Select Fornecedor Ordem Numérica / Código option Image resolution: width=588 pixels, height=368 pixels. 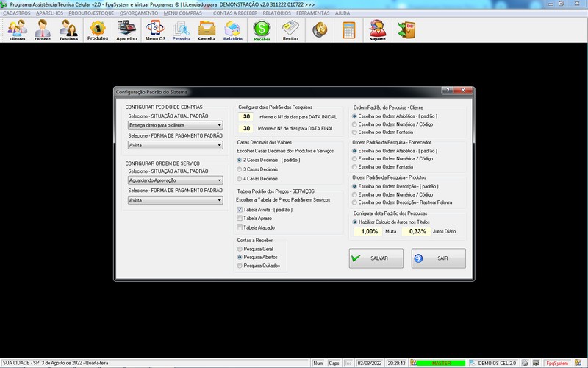[x=354, y=159]
